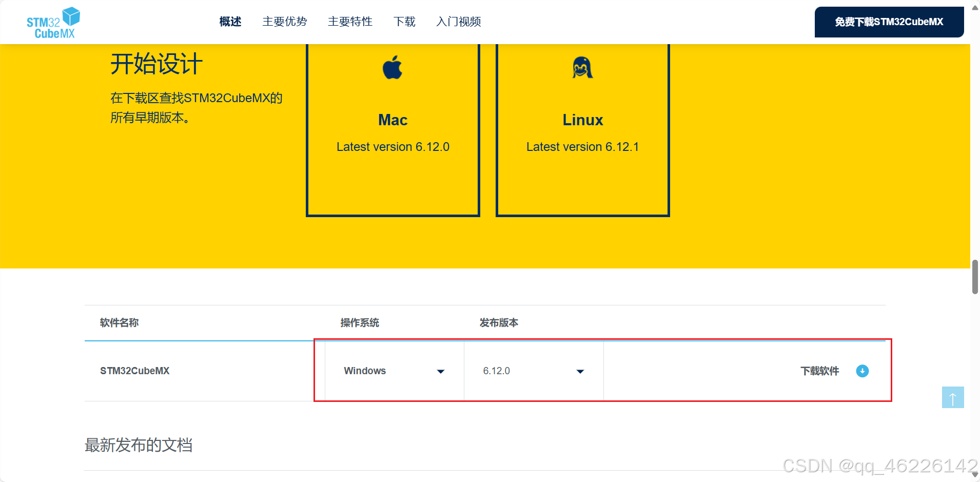The height and width of the screenshot is (482, 980).
Task: Click '在下载区查找STM32CubeMX的所有早期版本' text
Action: (197, 108)
